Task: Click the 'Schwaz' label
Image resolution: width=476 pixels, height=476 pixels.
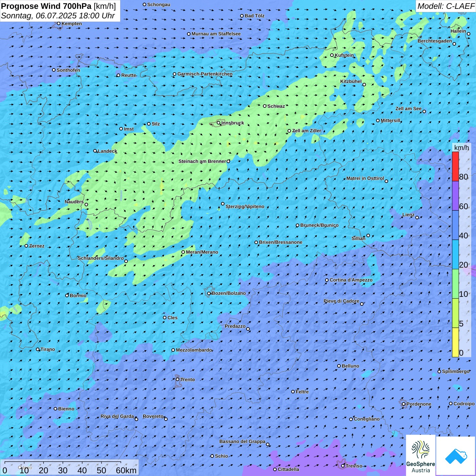Action: (276, 106)
